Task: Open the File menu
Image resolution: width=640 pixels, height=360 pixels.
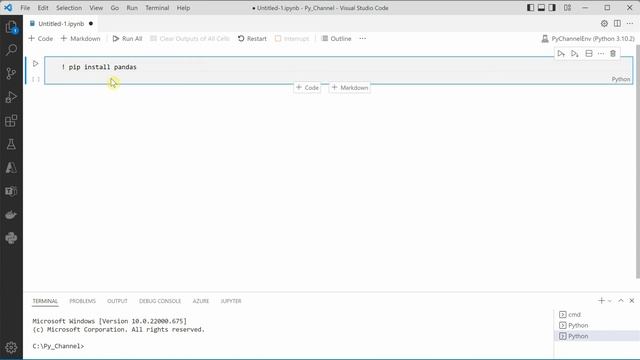Action: 25,8
